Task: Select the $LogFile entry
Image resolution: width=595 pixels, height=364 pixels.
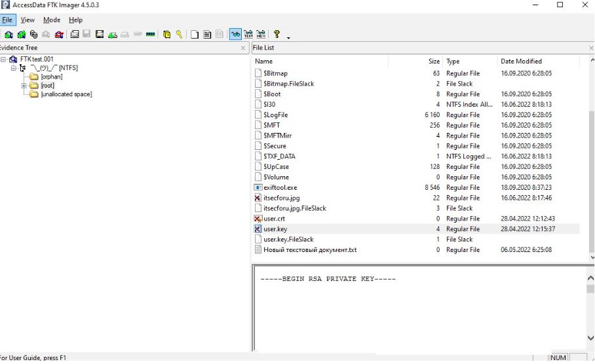Action: tap(416, 115)
